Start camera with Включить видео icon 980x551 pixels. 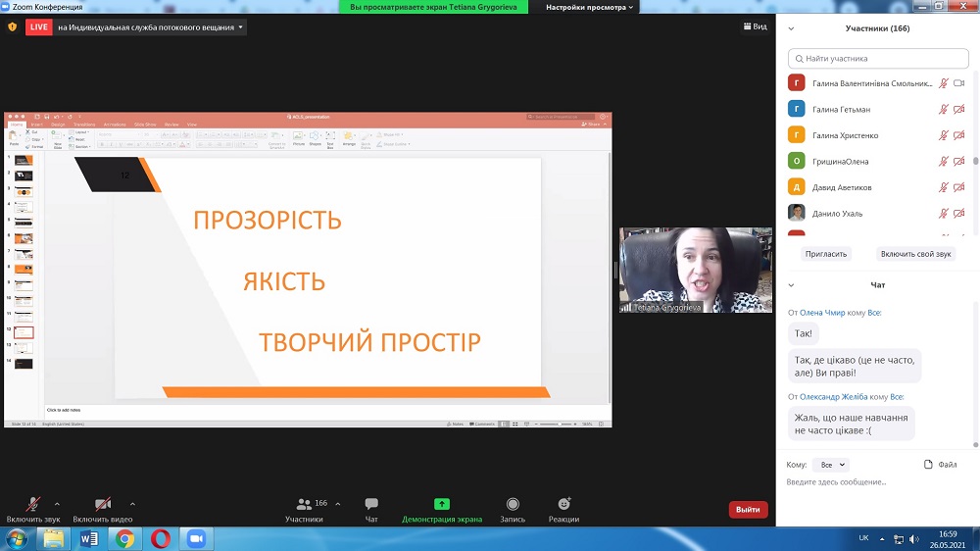103,504
